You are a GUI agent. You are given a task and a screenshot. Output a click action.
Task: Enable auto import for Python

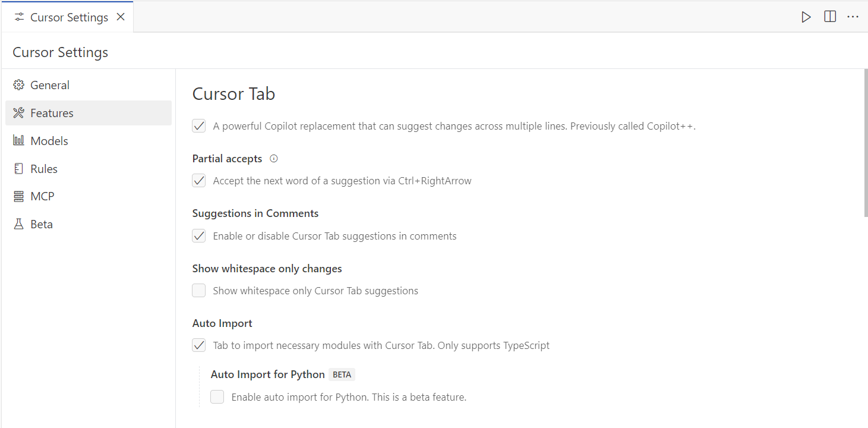(x=217, y=397)
